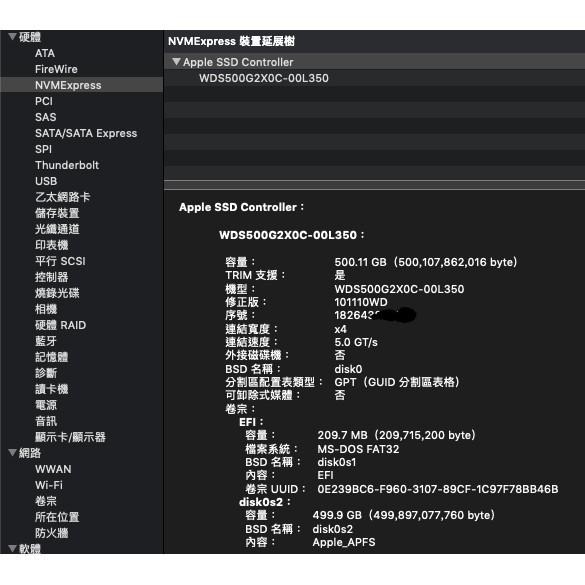Select 電源 power entry
This screenshot has height=585, width=585.
point(46,405)
